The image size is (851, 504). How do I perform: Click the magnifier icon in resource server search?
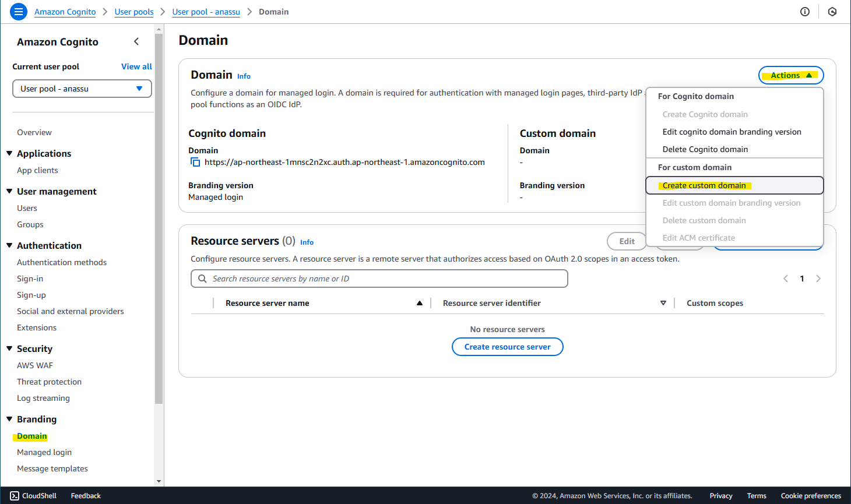pos(202,279)
